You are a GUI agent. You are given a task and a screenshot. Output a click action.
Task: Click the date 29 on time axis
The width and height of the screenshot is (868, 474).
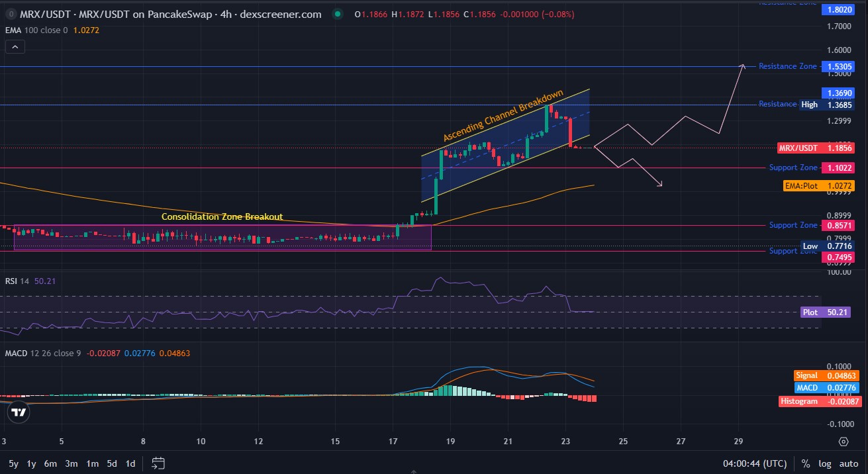(739, 442)
